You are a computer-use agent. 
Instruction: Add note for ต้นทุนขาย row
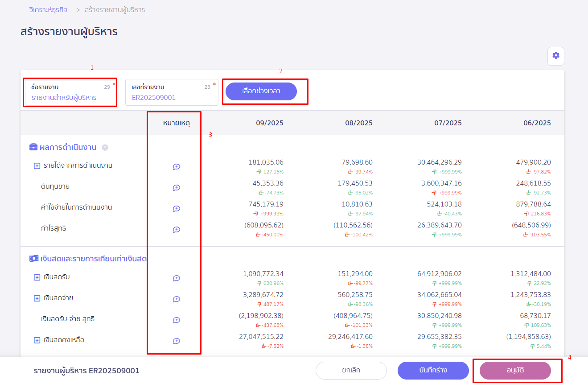176,188
